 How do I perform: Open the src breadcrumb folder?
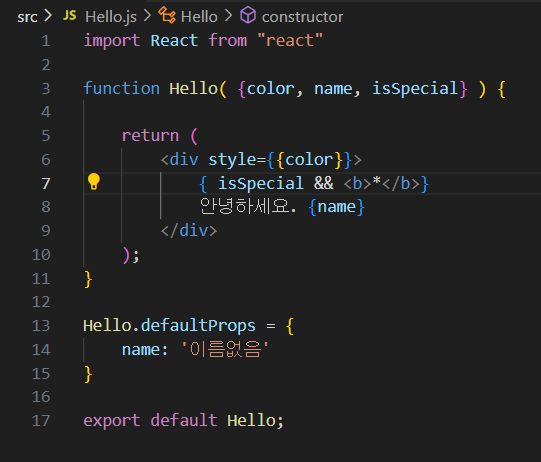[27, 17]
